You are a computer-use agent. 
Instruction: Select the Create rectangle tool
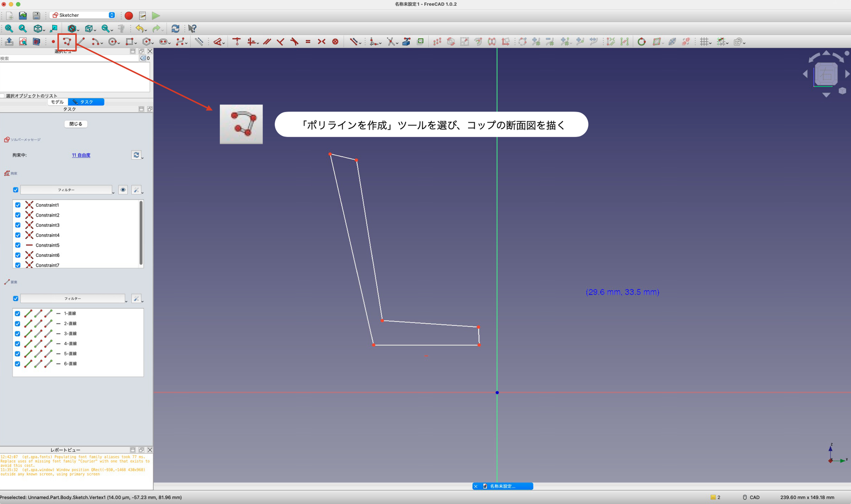coord(129,41)
